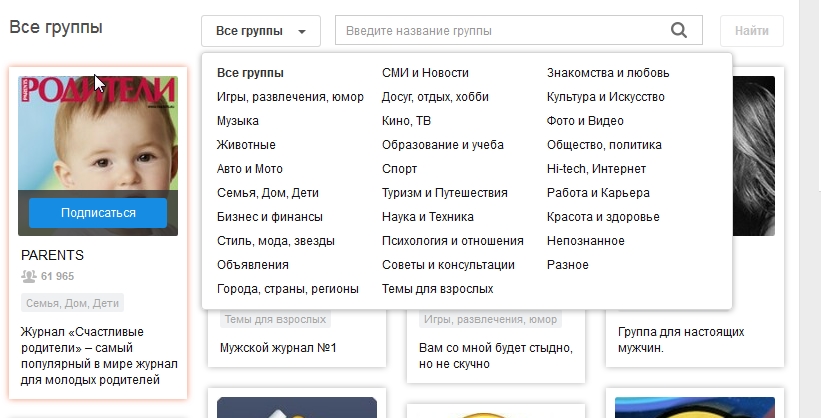Click Игры, развлечения, юмор tag on the card

pos(491,319)
